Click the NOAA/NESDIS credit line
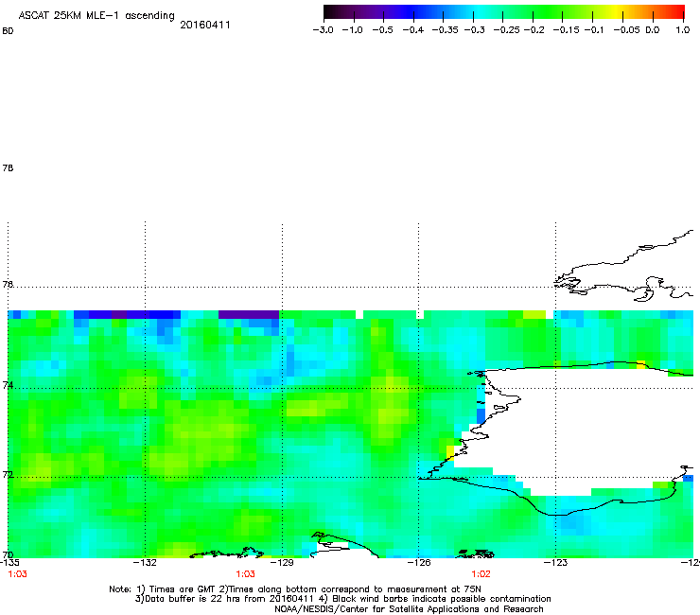 tap(409, 609)
